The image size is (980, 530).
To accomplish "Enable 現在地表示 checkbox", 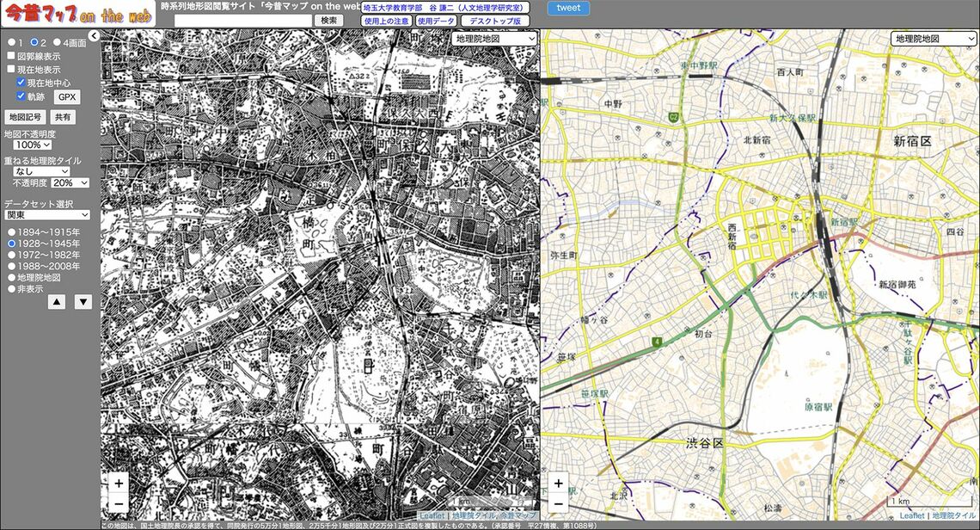I will coord(11,69).
